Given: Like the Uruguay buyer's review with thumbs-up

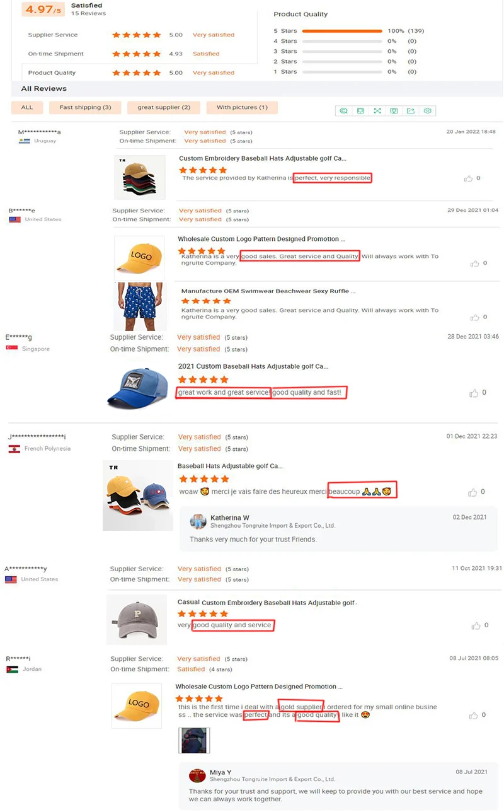Looking at the screenshot, I should point(468,178).
